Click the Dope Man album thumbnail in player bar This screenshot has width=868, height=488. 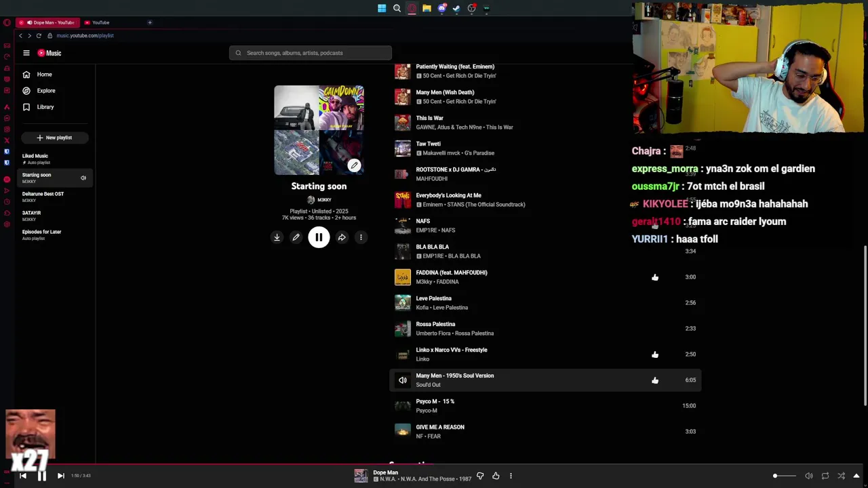click(x=361, y=476)
